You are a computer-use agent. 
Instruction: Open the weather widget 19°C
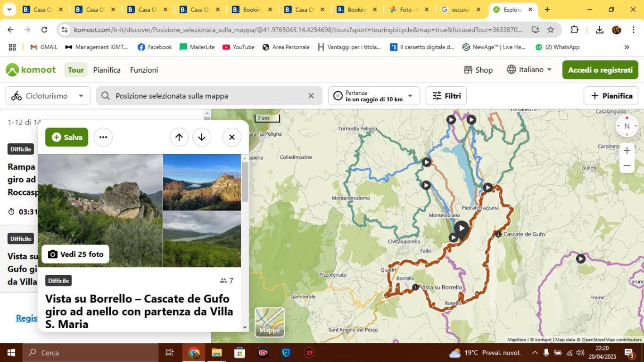[x=485, y=353]
